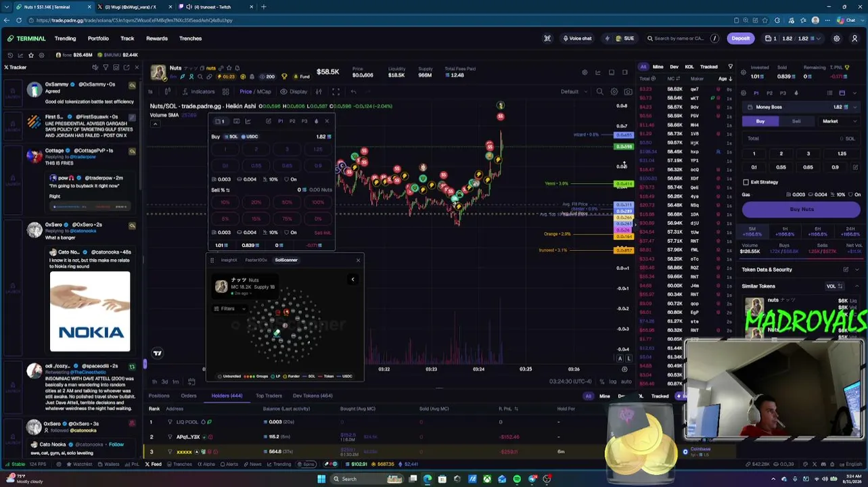Open the VOL sort dropdown for Similar Tokens
The image size is (868, 487).
[x=834, y=286]
